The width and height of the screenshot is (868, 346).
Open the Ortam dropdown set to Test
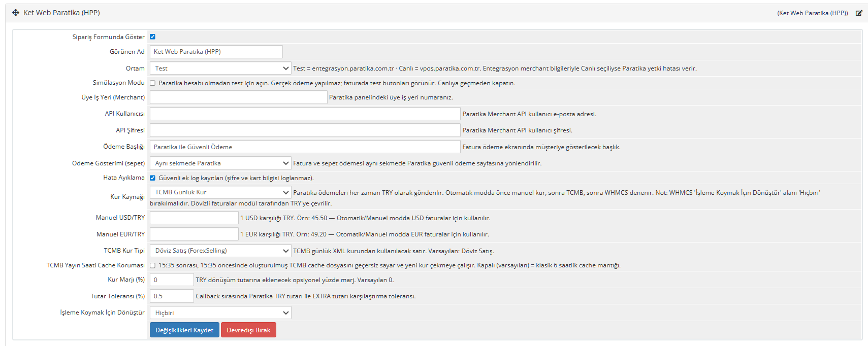pyautogui.click(x=220, y=68)
